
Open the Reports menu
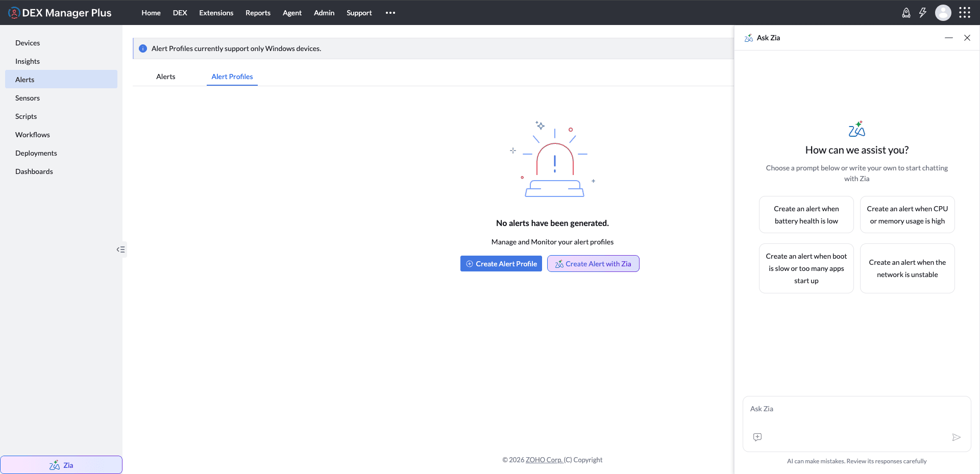point(258,13)
